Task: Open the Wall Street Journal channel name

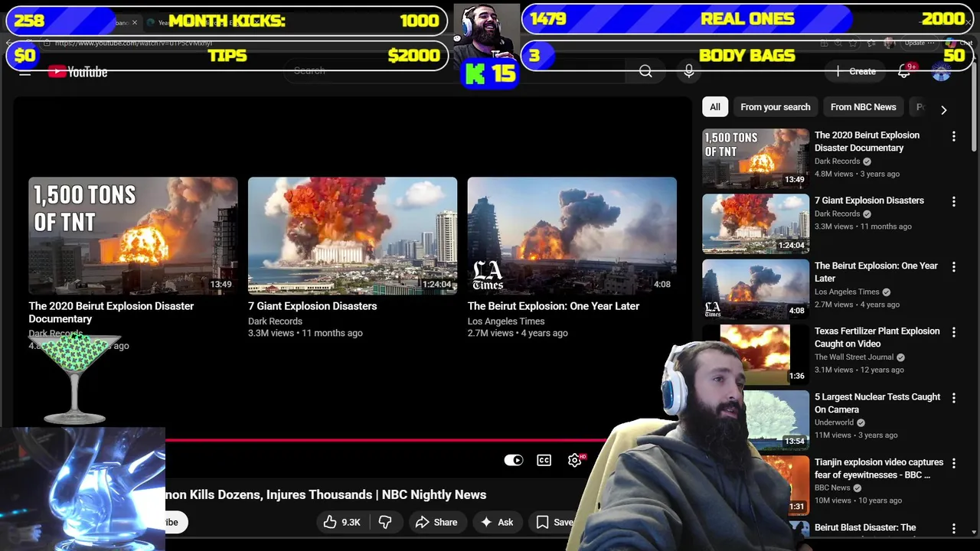Action: (854, 357)
